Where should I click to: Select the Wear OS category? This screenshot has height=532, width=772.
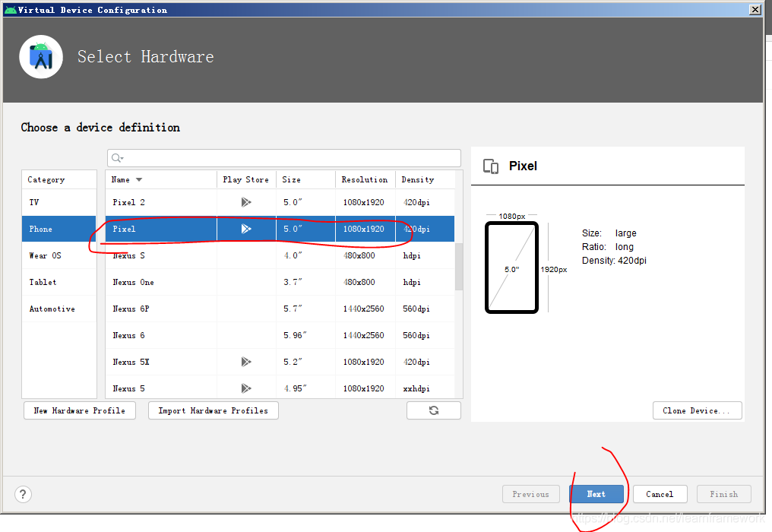(59, 255)
